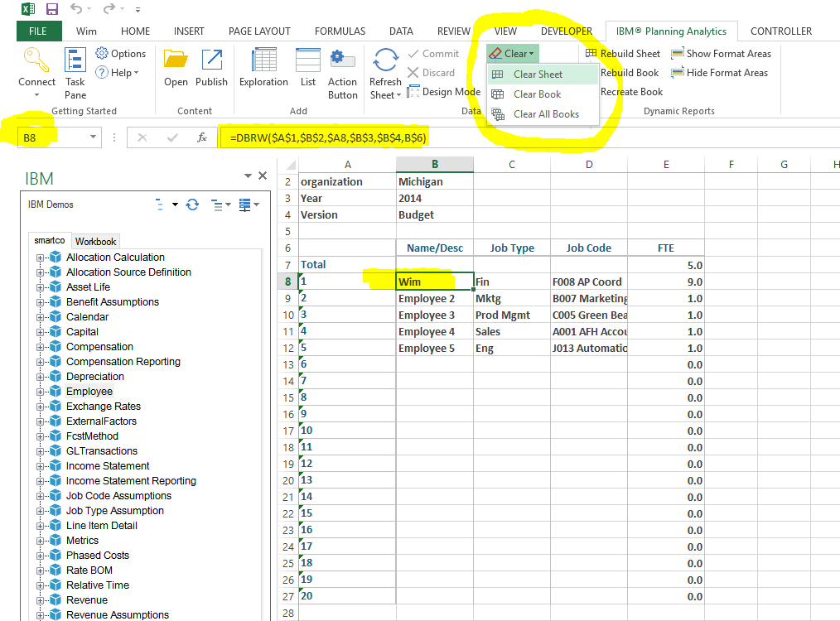Screen dimensions: 840x621
Task: Click the Undo arrow icon
Action: tap(76, 9)
